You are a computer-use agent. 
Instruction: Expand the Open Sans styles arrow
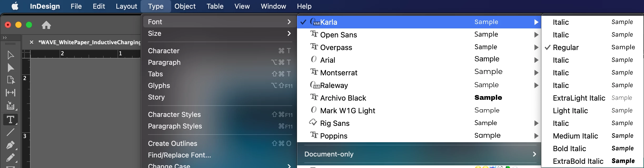click(x=536, y=35)
